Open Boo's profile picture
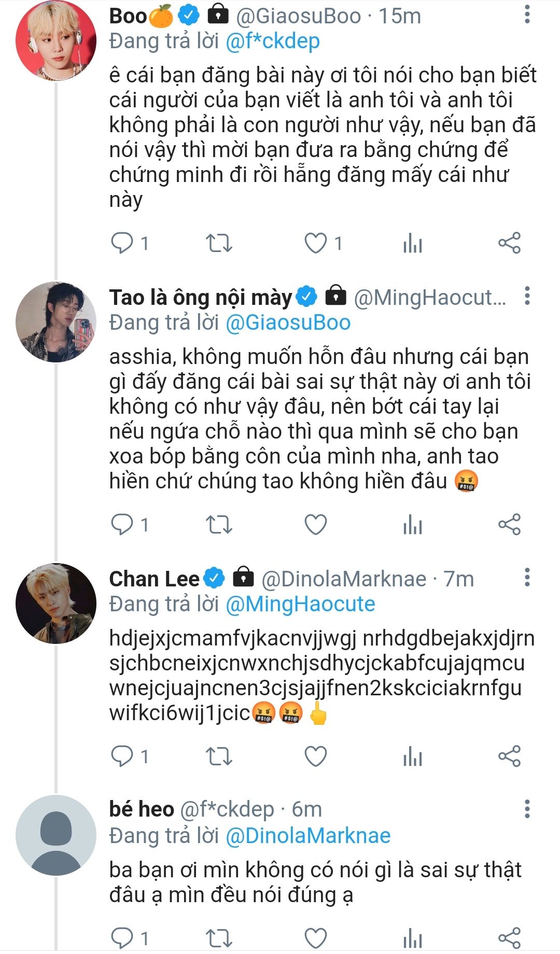The image size is (560, 954). [56, 41]
